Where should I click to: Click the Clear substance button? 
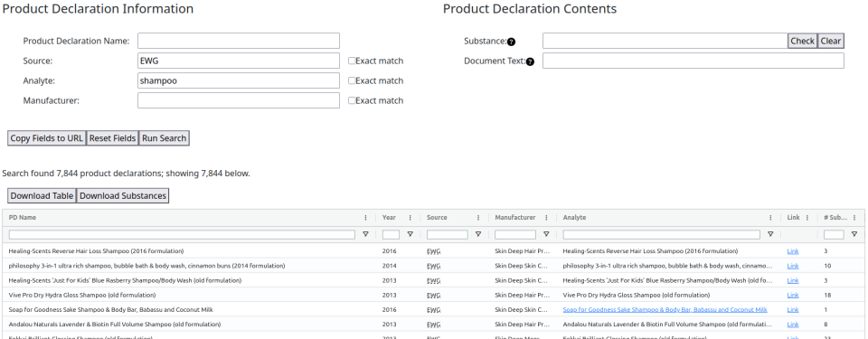click(x=830, y=41)
